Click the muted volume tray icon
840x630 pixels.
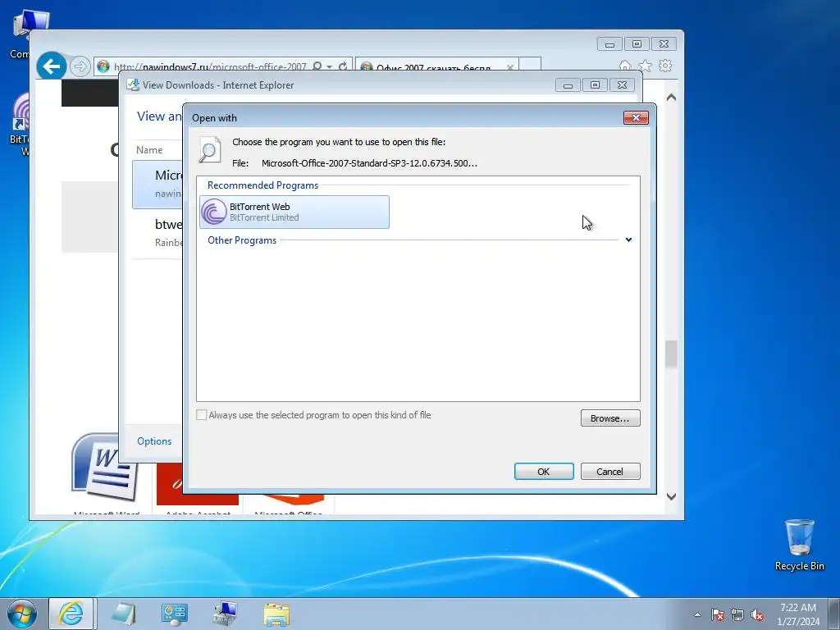pos(757,614)
